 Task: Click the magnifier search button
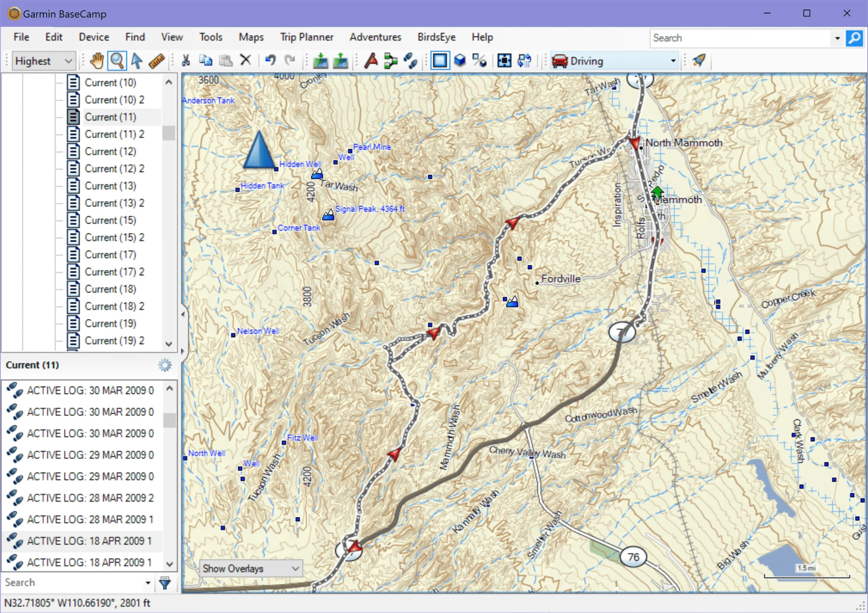(x=854, y=38)
